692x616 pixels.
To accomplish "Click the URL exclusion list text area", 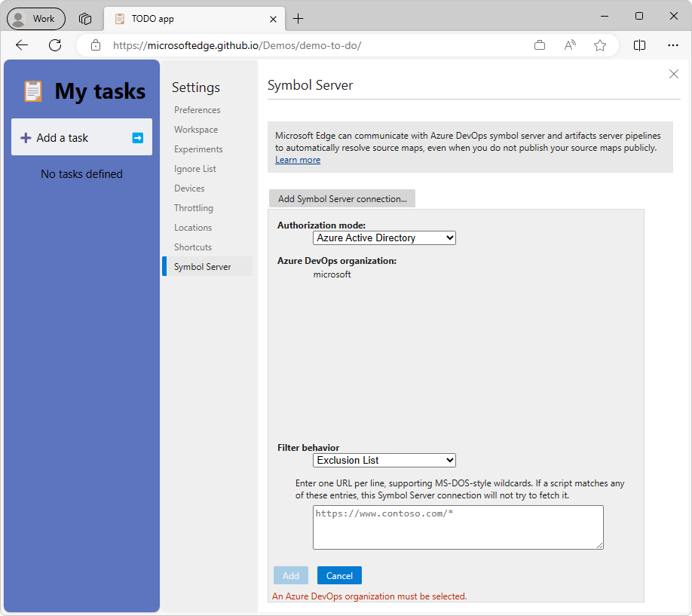I will click(458, 527).
